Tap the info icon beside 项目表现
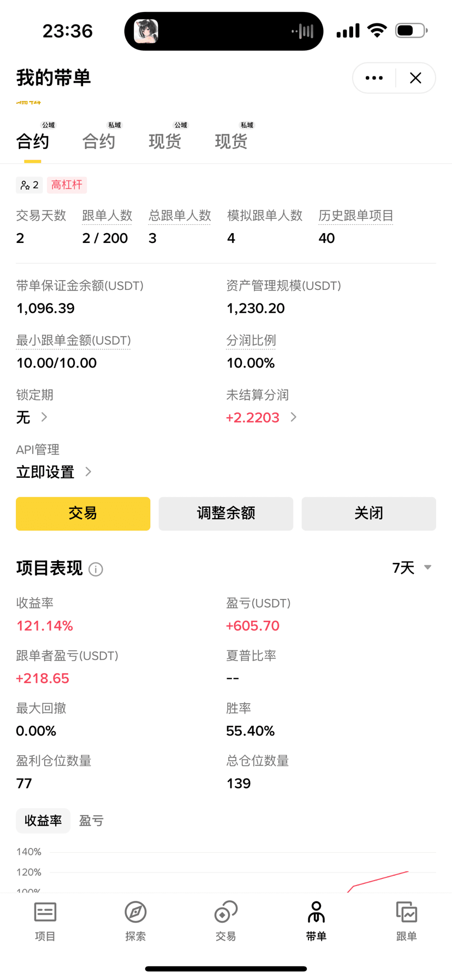The height and width of the screenshot is (980, 452). (96, 569)
